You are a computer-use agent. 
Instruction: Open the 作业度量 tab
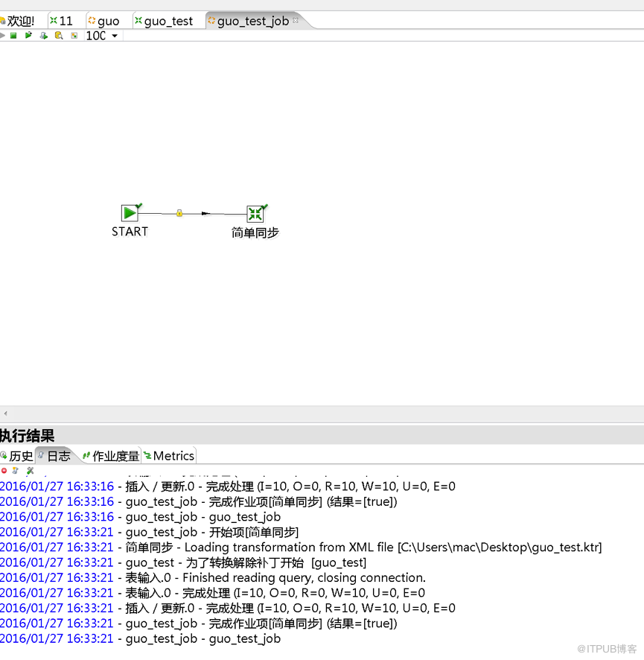111,456
